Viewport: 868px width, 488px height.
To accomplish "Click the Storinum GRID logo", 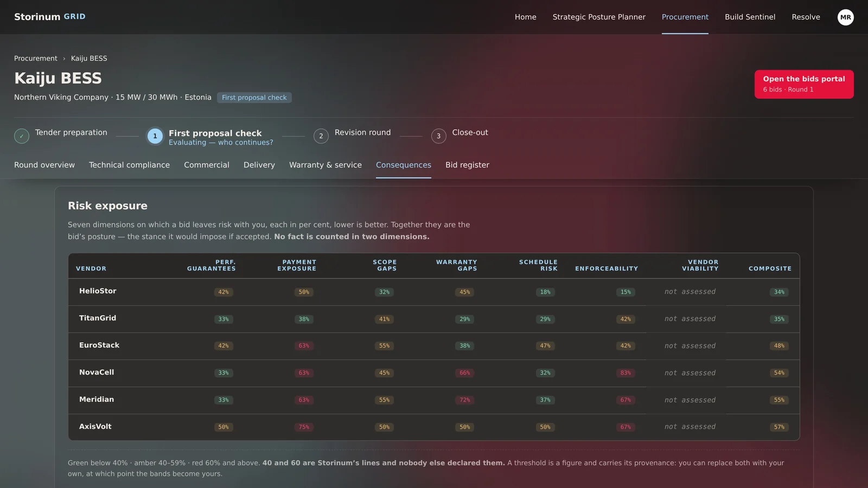I will coord(50,17).
